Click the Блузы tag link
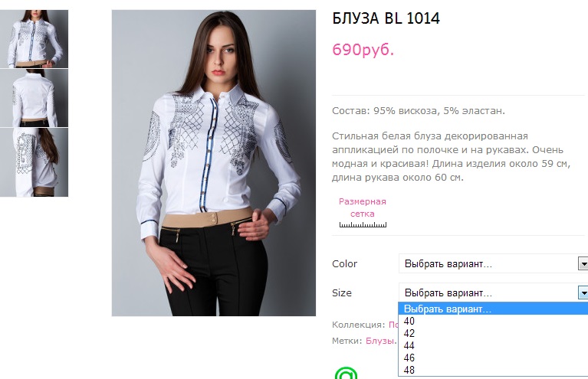 (x=380, y=341)
